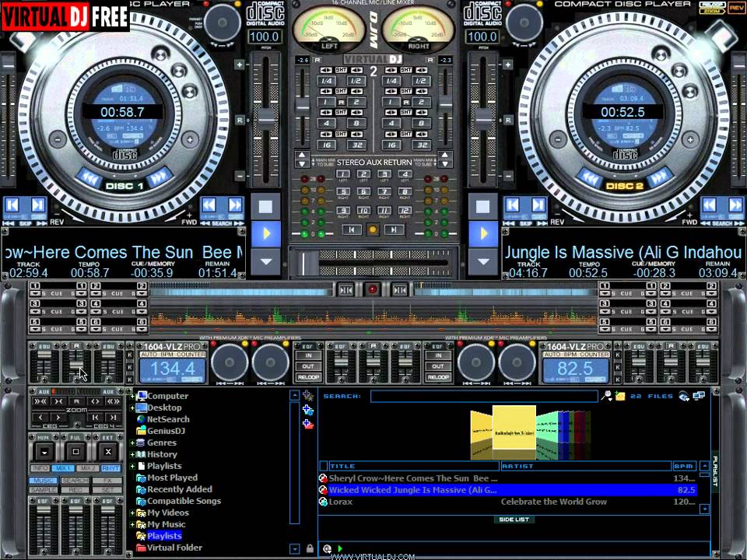Open the MUSIC panel tab

click(43, 481)
